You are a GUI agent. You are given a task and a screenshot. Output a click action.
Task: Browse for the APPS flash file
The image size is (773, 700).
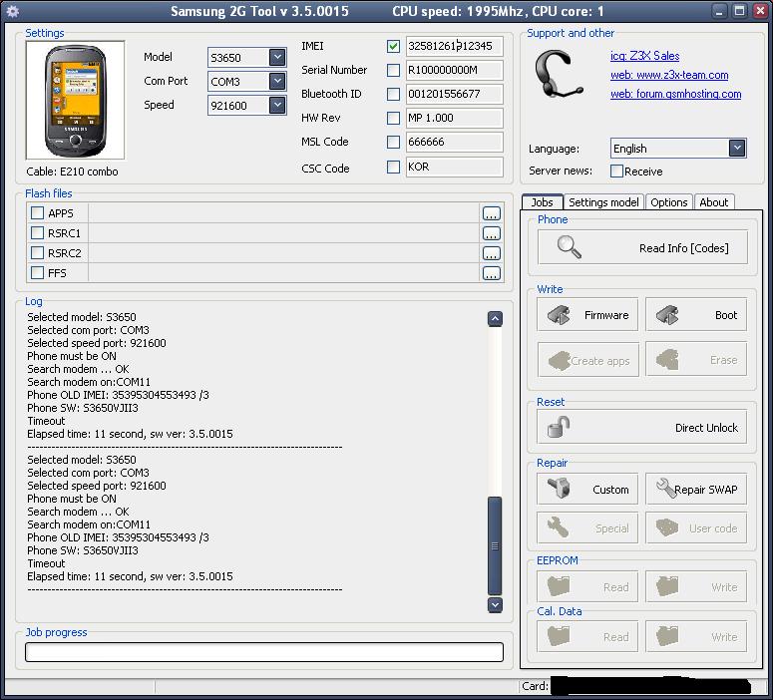pyautogui.click(x=491, y=213)
